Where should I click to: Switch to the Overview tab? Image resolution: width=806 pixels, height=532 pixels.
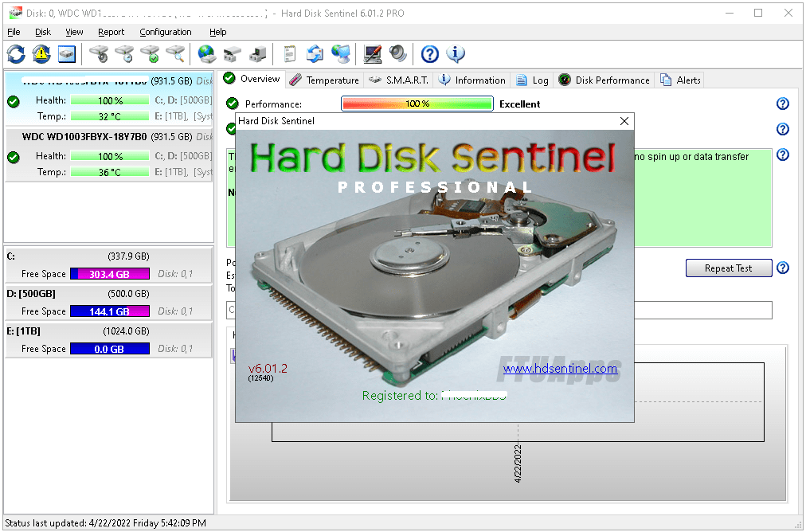click(x=252, y=79)
